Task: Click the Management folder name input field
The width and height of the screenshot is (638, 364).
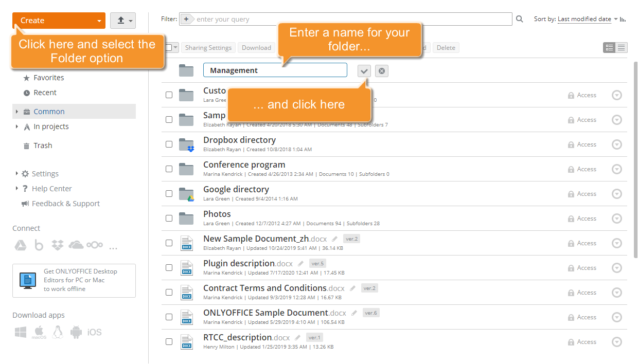Action: [275, 70]
